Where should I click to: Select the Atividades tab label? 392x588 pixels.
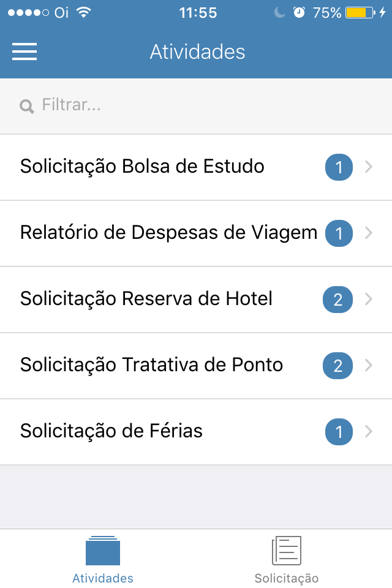click(103, 578)
